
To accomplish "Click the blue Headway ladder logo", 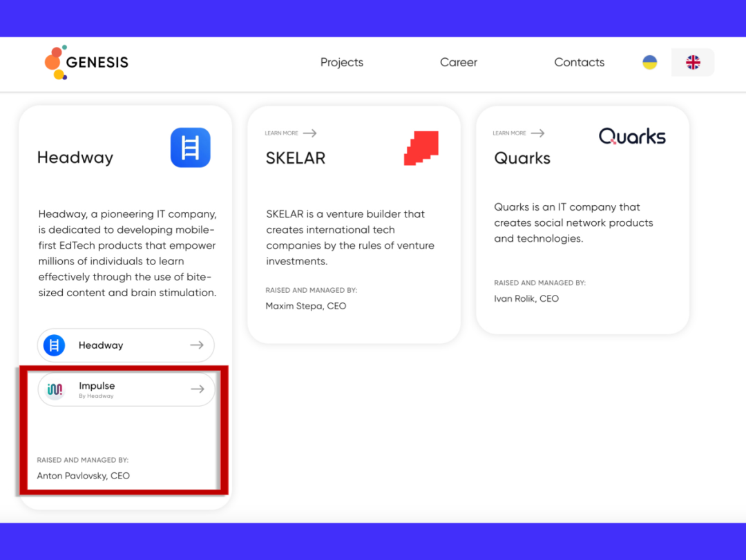I will point(191,148).
